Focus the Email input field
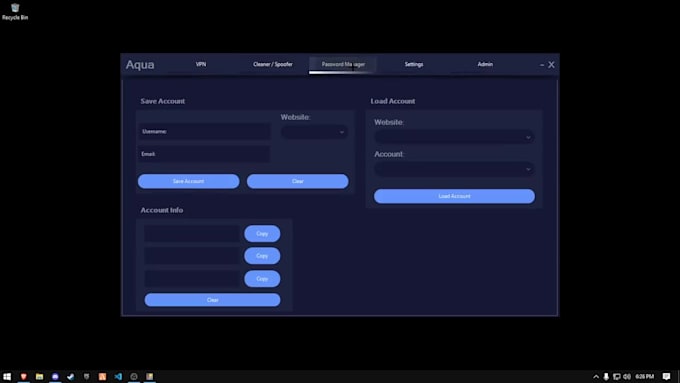The height and width of the screenshot is (383, 680). point(204,154)
